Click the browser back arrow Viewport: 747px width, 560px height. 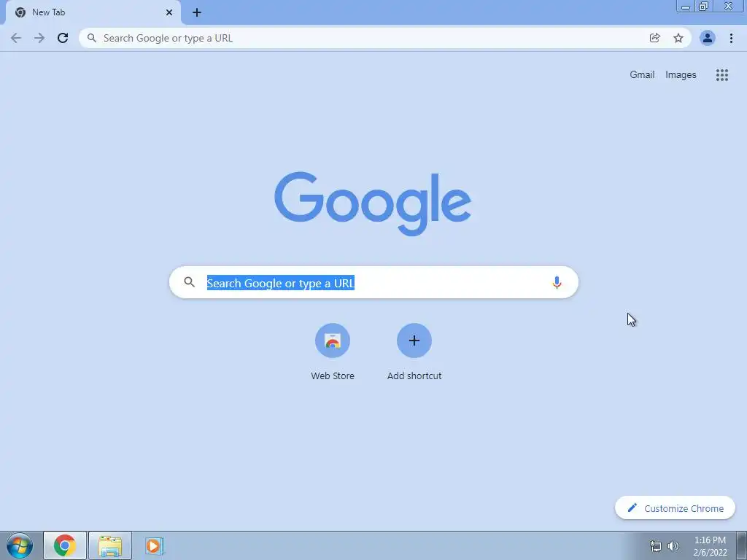16,38
